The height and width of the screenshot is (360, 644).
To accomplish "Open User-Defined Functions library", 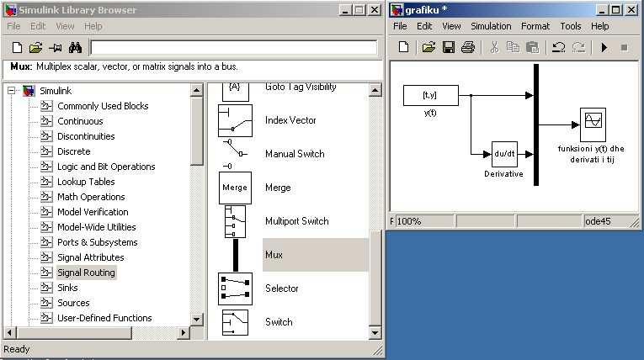I will pos(104,318).
